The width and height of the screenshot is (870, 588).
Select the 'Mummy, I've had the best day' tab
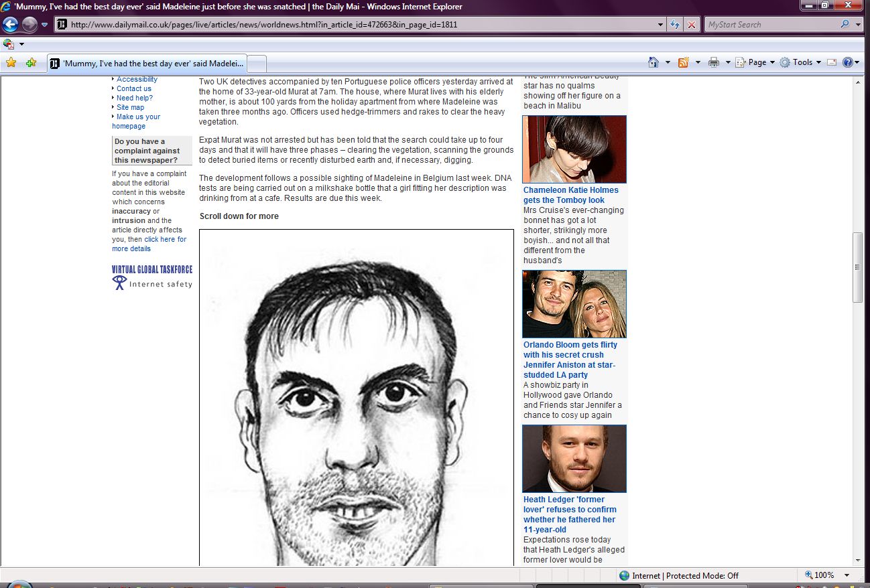(147, 64)
